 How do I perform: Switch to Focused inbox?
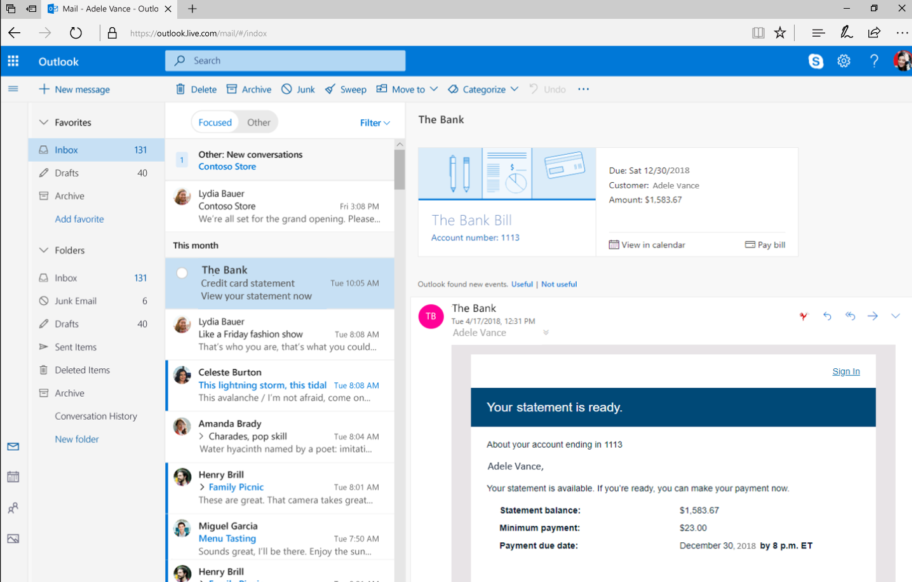point(215,123)
